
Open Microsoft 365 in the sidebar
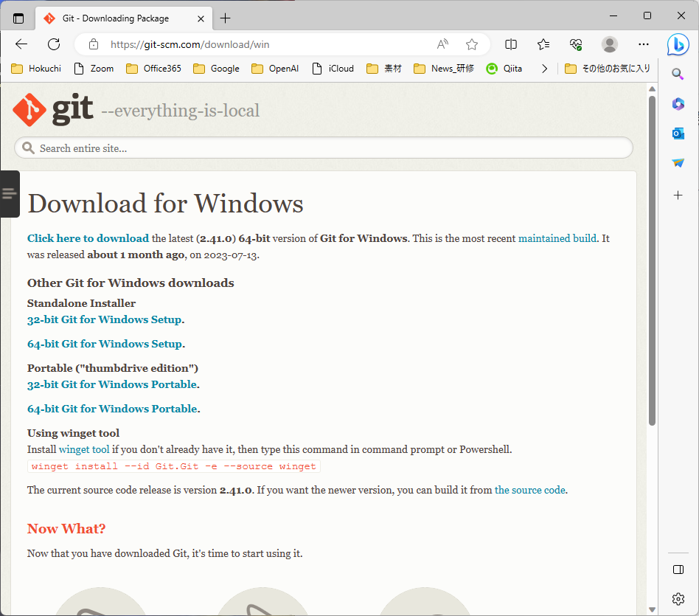[x=678, y=104]
